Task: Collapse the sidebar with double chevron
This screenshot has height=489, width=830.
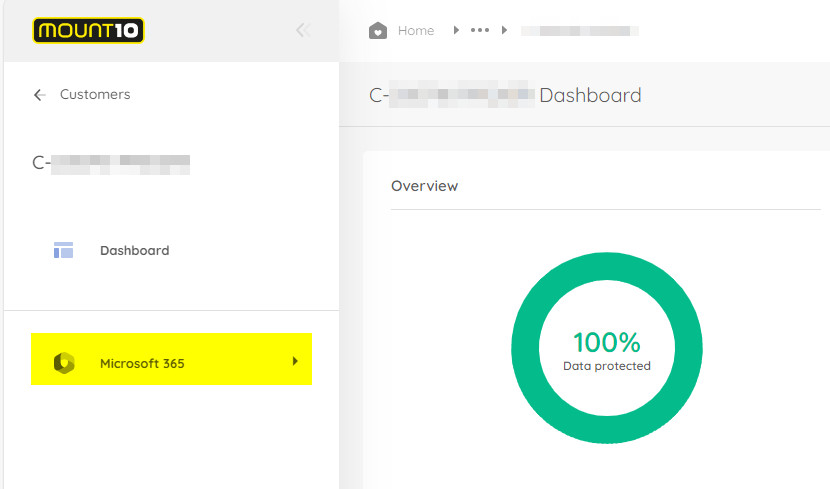Action: click(303, 31)
